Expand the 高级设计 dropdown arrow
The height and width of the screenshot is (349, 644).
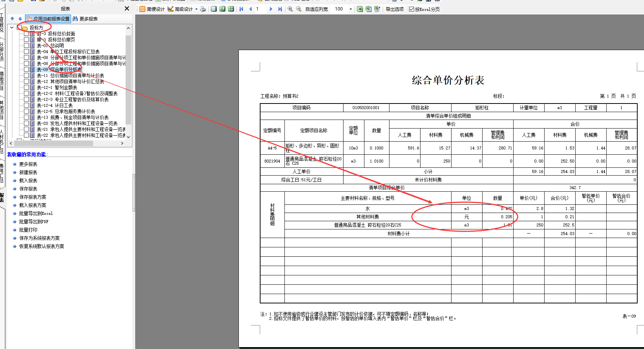tap(196, 9)
